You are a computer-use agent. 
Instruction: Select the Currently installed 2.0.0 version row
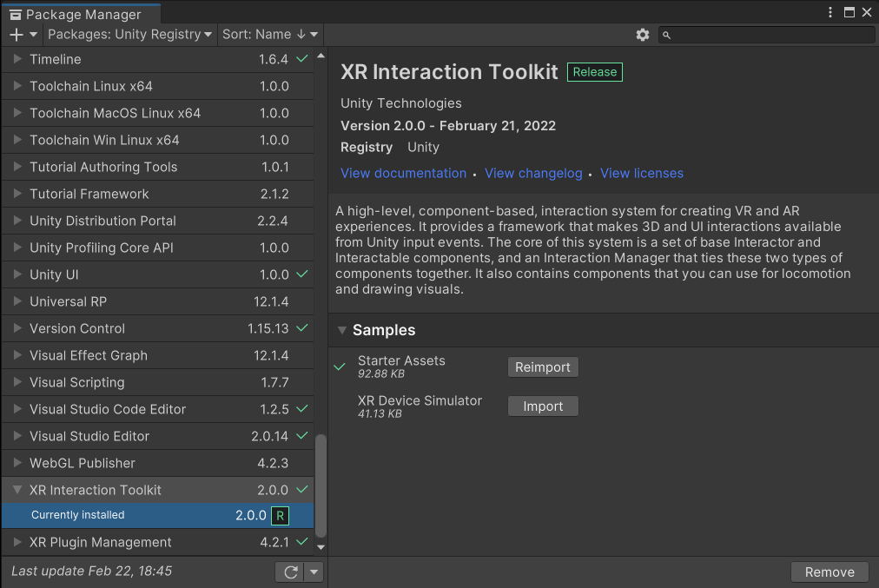click(x=157, y=516)
